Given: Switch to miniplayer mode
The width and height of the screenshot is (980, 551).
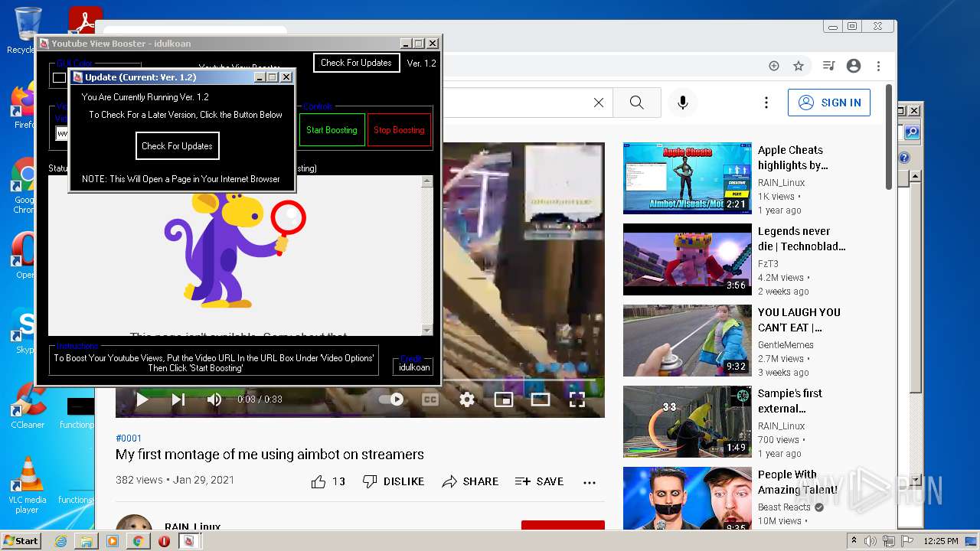Looking at the screenshot, I should 503,399.
